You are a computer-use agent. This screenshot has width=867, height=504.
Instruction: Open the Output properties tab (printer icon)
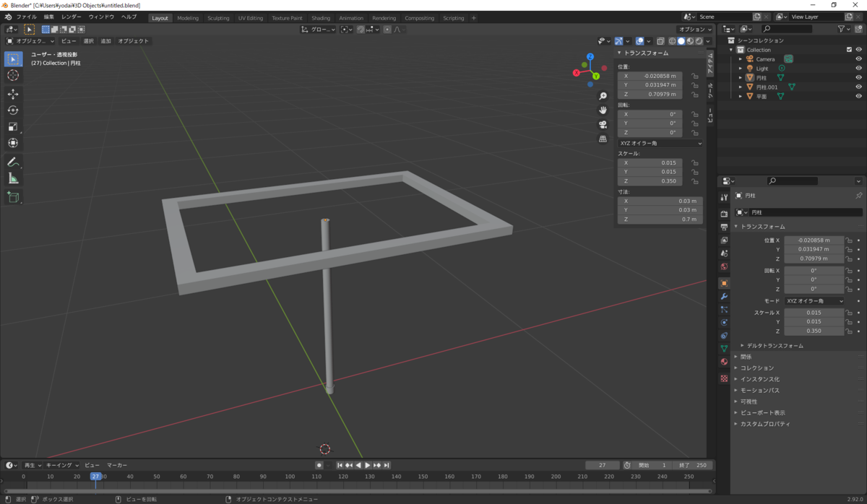724,227
